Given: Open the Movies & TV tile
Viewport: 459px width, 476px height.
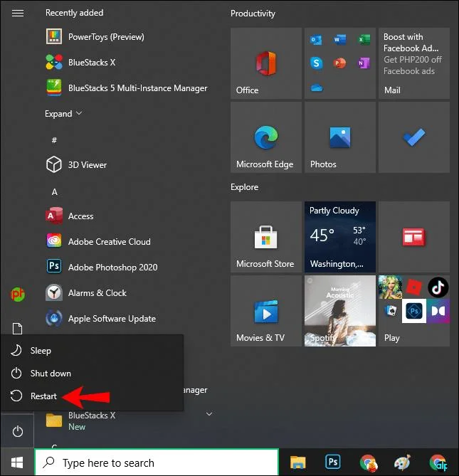Looking at the screenshot, I should [x=266, y=311].
